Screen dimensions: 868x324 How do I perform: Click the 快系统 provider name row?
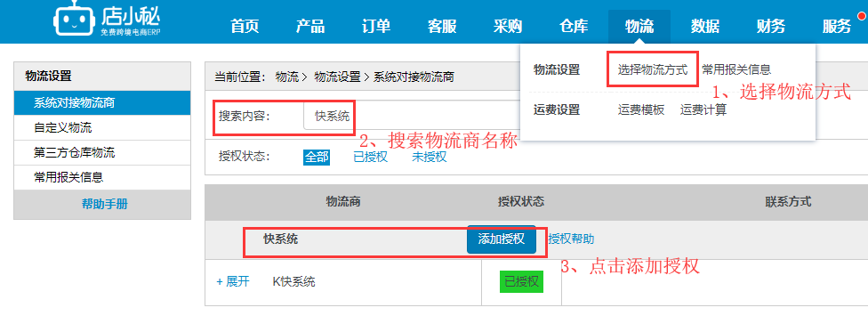tap(280, 239)
